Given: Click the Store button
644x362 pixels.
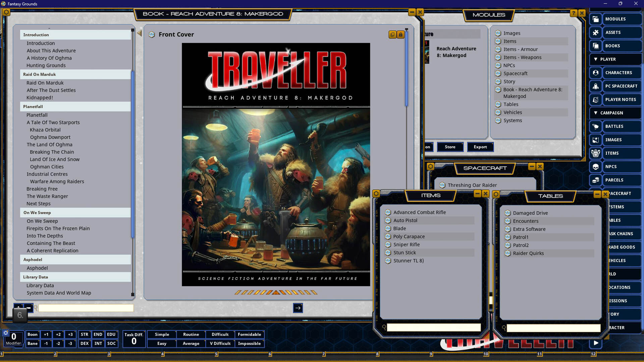Looking at the screenshot, I should point(450,147).
